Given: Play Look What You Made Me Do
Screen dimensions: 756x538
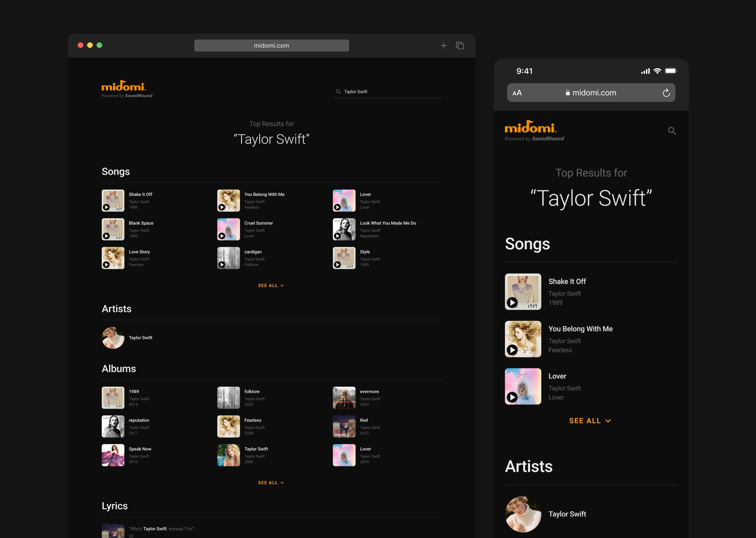Looking at the screenshot, I should click(337, 236).
